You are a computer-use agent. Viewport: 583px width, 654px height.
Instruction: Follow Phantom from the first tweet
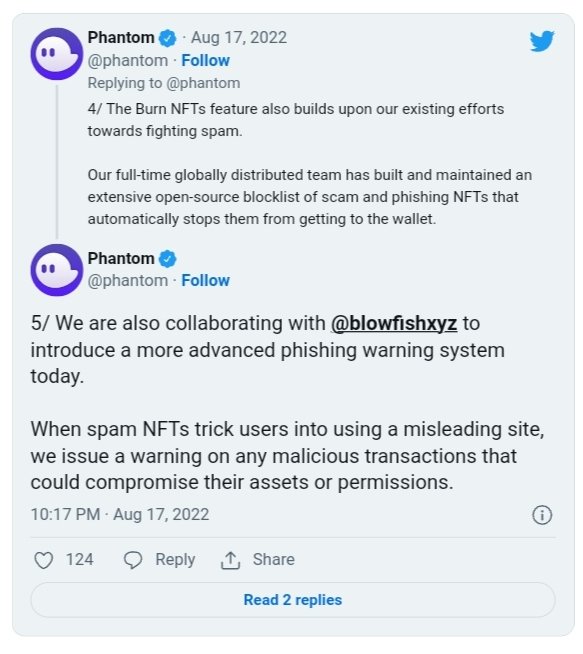pos(206,60)
